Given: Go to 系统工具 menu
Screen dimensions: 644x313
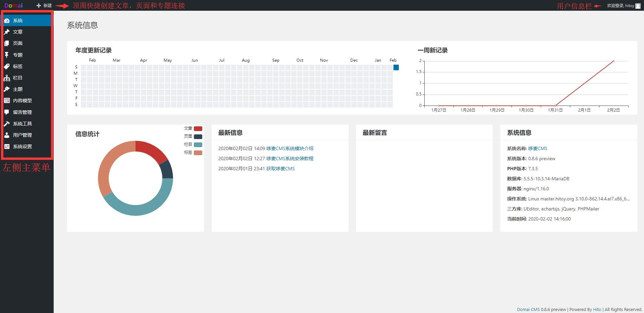Looking at the screenshot, I should (27, 124).
